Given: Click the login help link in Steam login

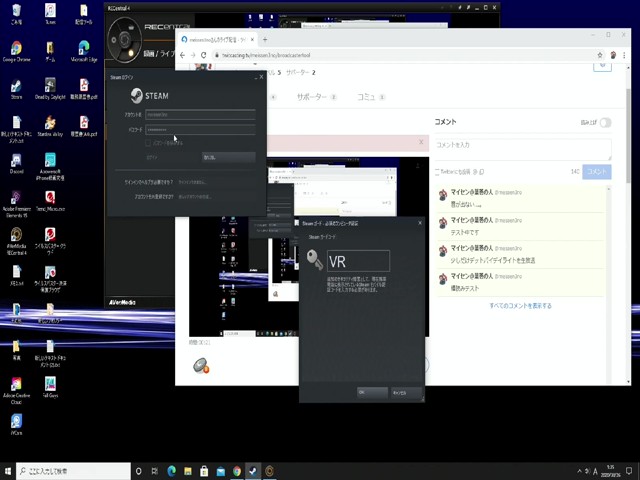Looking at the screenshot, I should point(192,182).
